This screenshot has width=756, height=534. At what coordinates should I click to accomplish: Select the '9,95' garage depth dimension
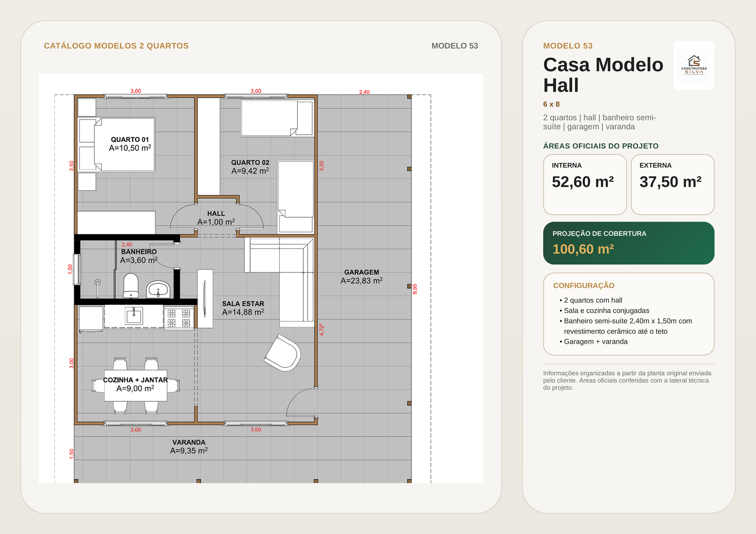415,289
